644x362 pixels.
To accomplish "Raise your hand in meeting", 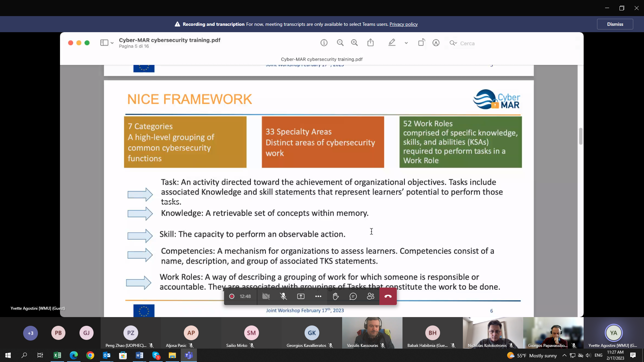I will 335,296.
